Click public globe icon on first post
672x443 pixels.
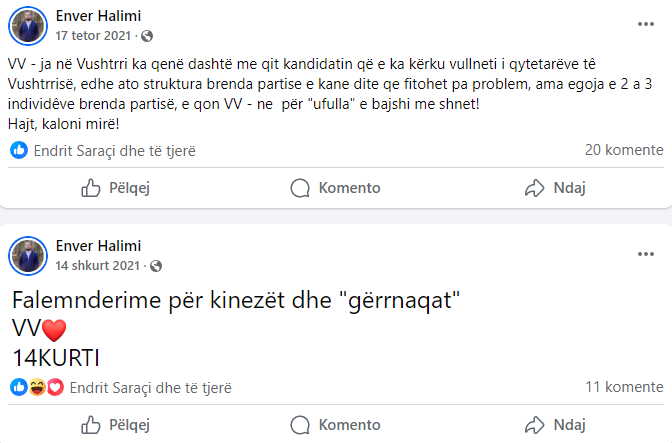click(x=148, y=36)
